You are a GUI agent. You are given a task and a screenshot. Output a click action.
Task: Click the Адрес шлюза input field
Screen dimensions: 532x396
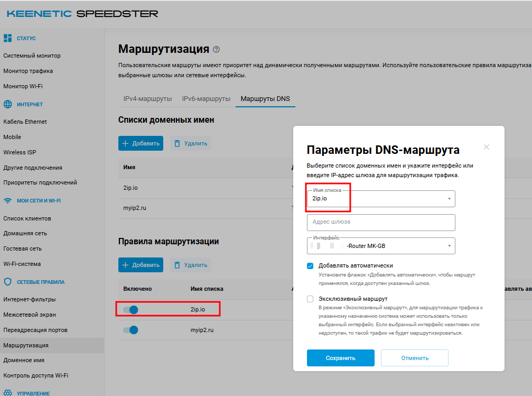pos(380,222)
